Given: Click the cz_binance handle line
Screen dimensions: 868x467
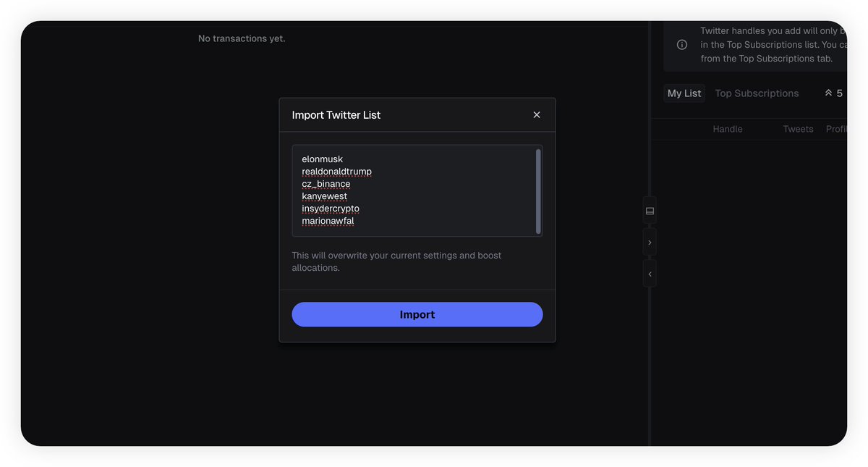Looking at the screenshot, I should (326, 184).
